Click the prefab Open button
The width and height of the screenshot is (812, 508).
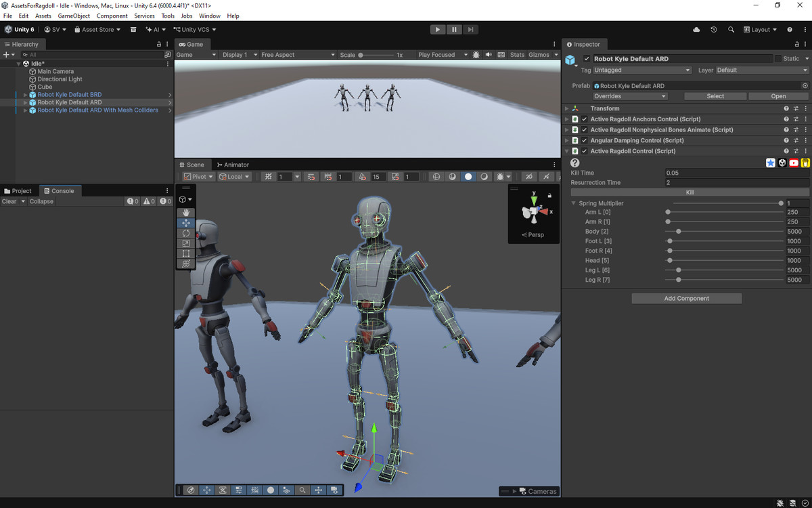tap(779, 96)
